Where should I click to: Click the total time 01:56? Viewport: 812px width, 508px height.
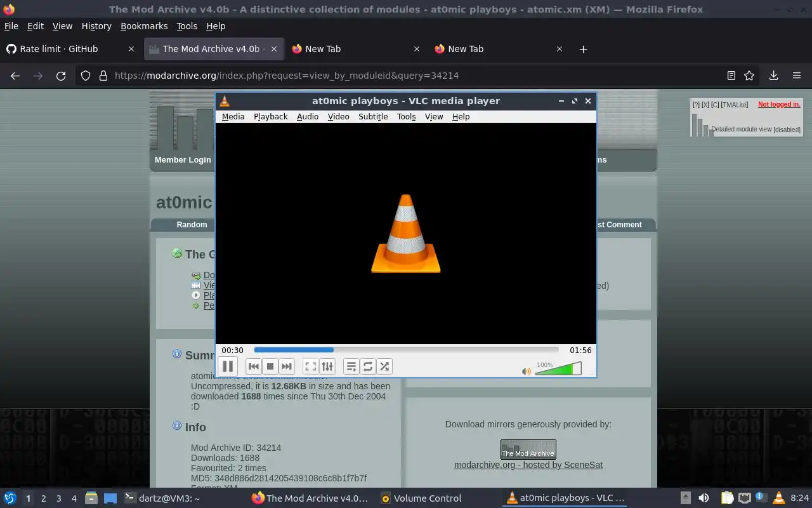pyautogui.click(x=580, y=350)
